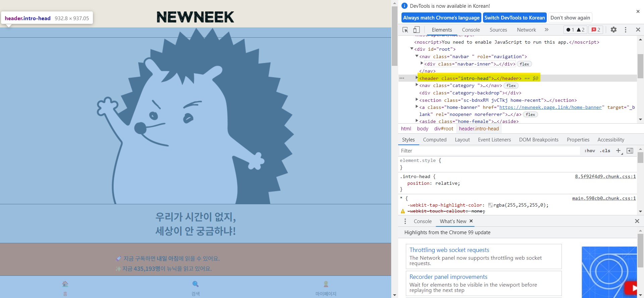This screenshot has height=298, width=644.
Task: Click Don't show again button
Action: coord(570,17)
